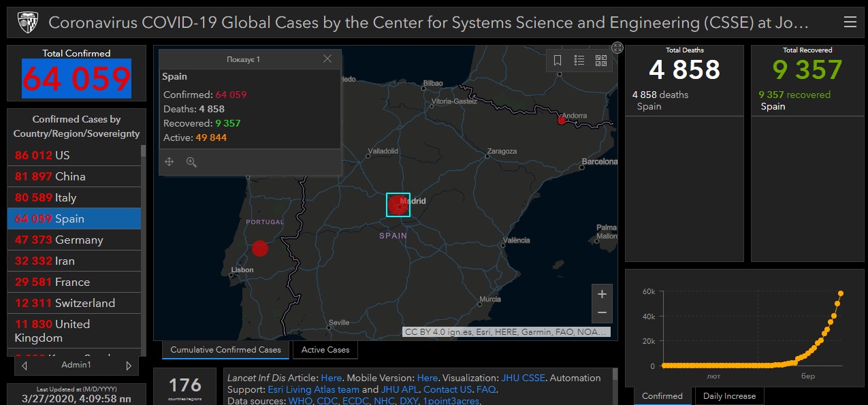The width and height of the screenshot is (868, 405).
Task: Open the Lancet article 'Here' link
Action: (x=332, y=378)
